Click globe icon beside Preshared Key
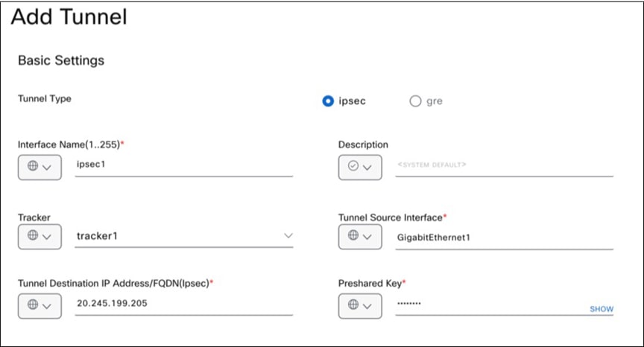Image resolution: width=644 pixels, height=347 pixels. coord(353,305)
